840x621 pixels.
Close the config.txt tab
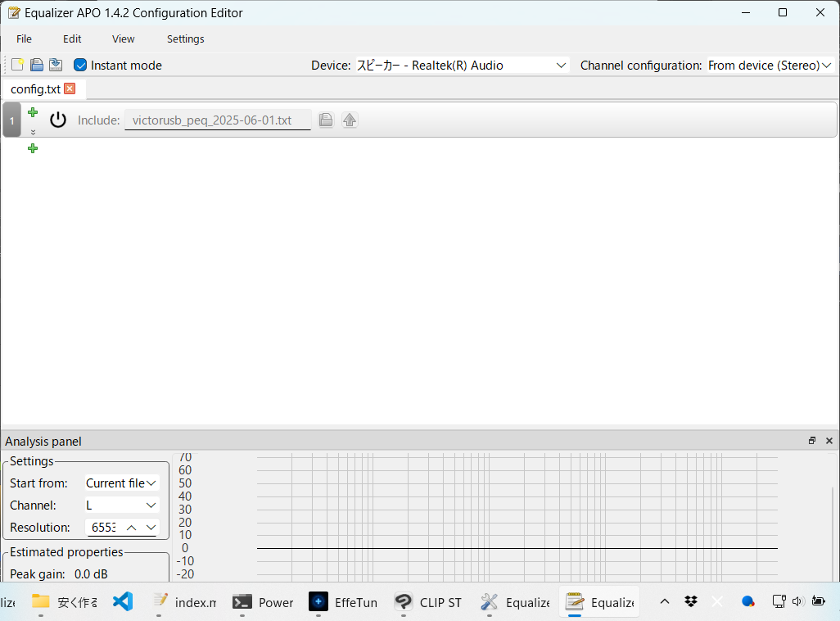point(70,88)
